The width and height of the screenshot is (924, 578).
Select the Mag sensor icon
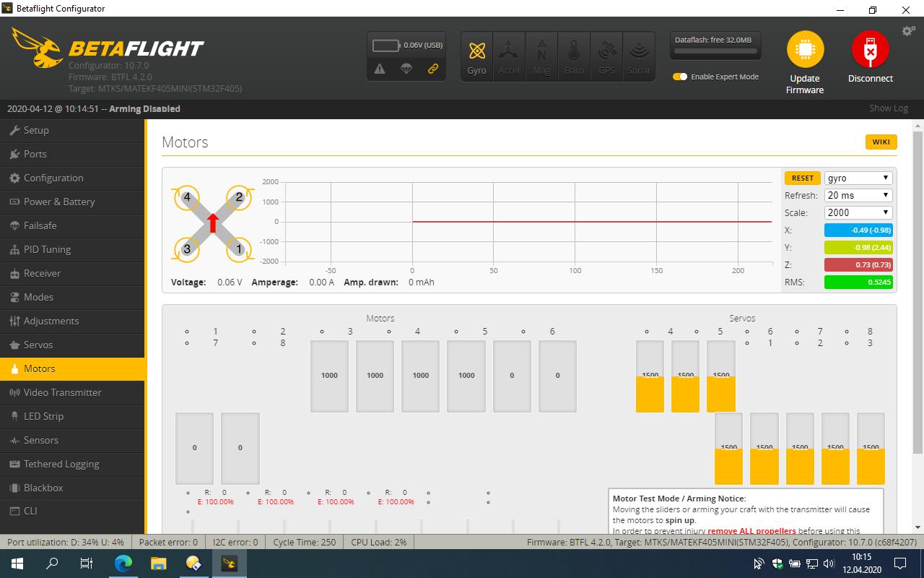coord(541,54)
